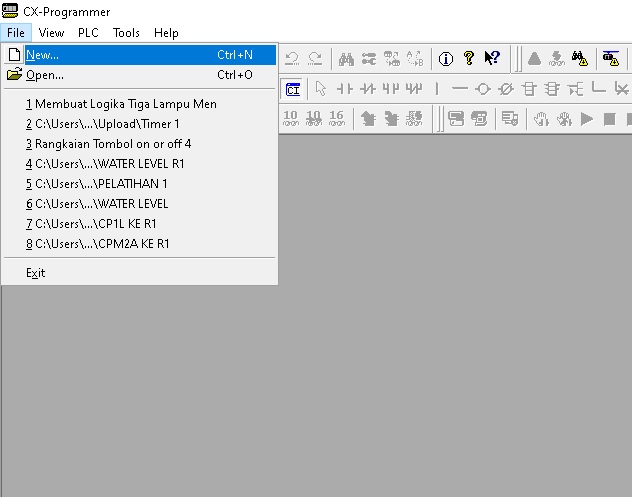Click the grey play Run icon
Screen dimensions: 632x497
click(586, 119)
